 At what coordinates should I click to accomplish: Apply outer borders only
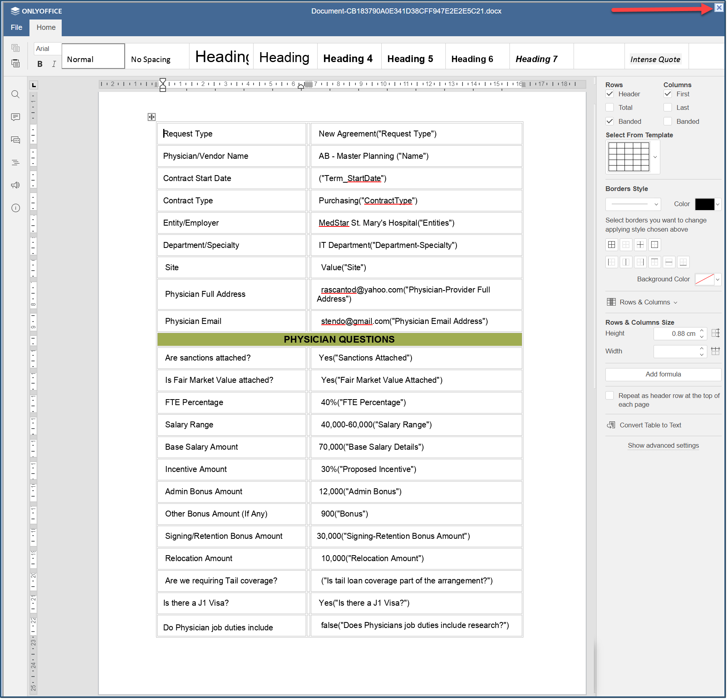[655, 245]
